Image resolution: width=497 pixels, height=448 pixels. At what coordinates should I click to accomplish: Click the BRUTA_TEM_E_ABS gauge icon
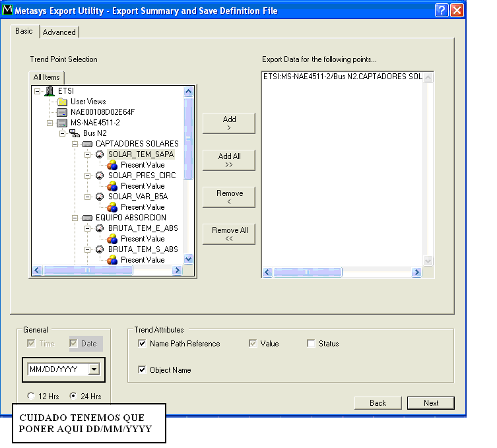tap(100, 228)
